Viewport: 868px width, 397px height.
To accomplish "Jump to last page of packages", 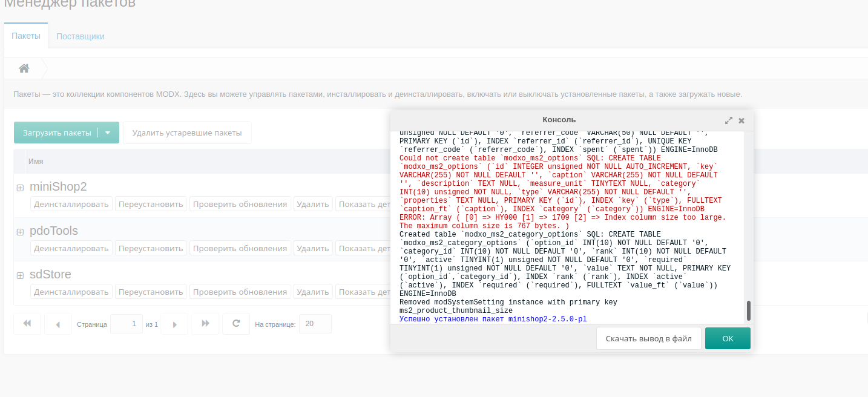I will coord(205,324).
